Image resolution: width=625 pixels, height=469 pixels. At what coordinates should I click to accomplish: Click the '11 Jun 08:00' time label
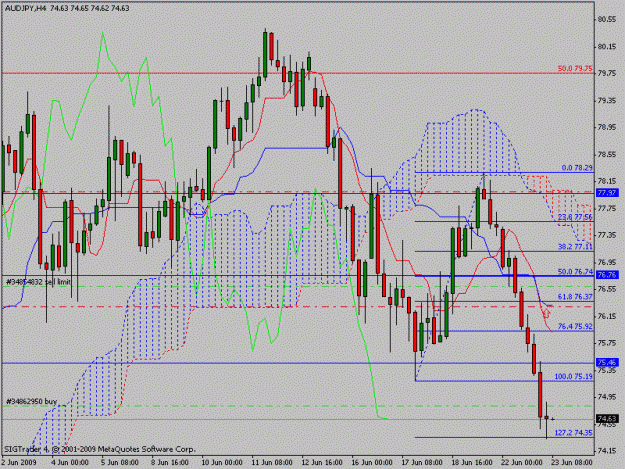[271, 462]
